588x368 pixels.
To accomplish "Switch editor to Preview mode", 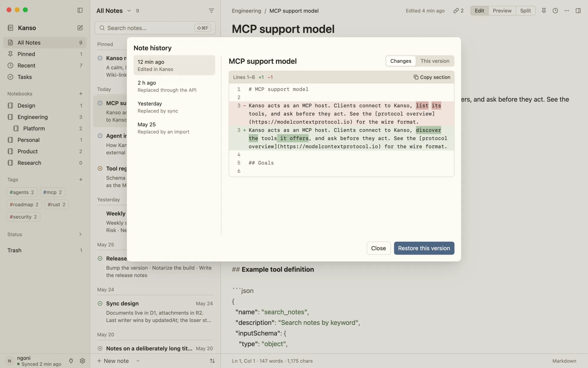I will click(502, 11).
